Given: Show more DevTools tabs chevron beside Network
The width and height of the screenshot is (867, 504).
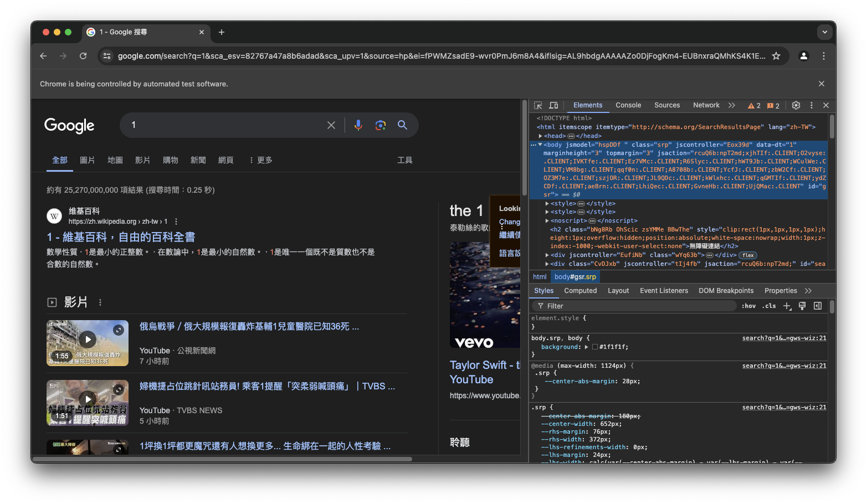Looking at the screenshot, I should tap(732, 105).
